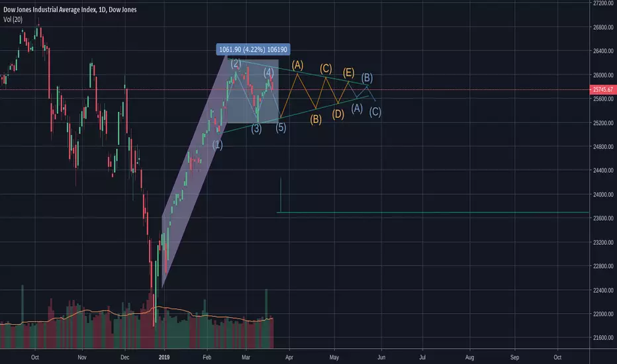Select the Oct label following Sep
The image size is (617, 364).
pos(557,357)
